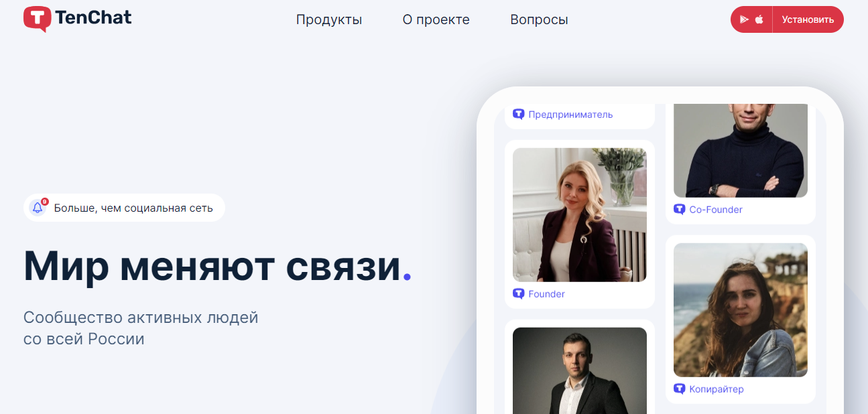Click the TenChat red logo icon

(x=38, y=19)
